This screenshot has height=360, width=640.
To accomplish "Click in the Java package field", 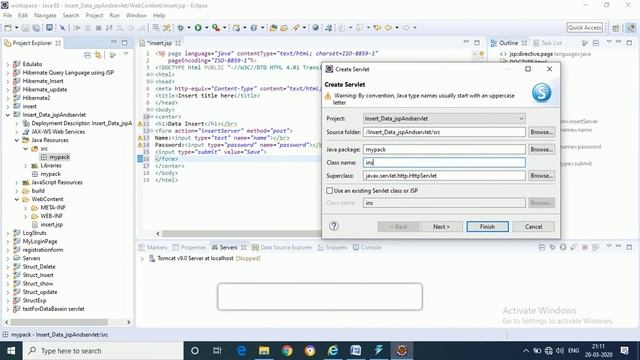I will (x=444, y=149).
